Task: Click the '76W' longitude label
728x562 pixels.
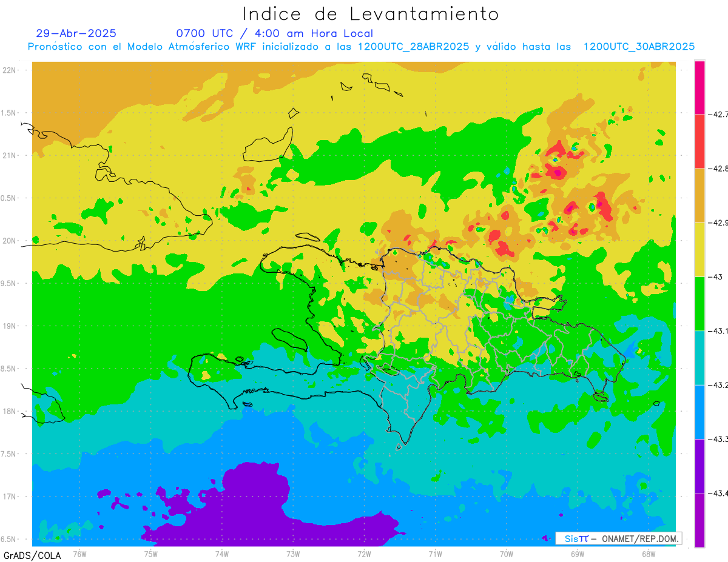Action: click(x=79, y=554)
